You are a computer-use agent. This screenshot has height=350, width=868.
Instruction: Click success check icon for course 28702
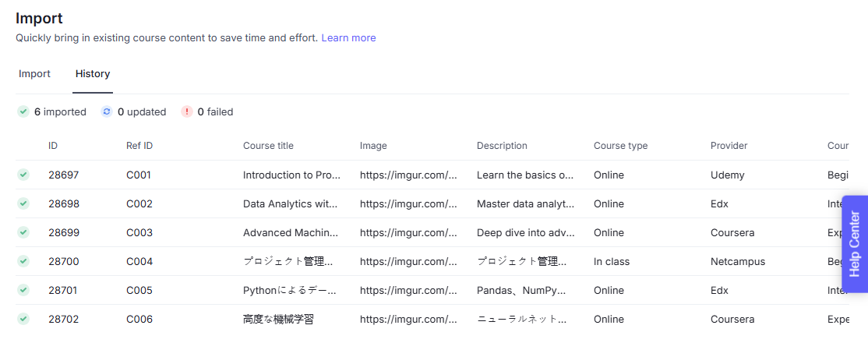point(23,319)
